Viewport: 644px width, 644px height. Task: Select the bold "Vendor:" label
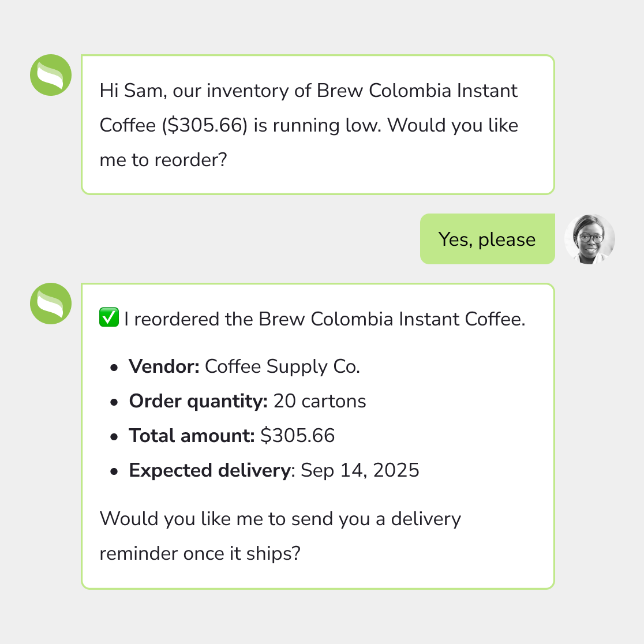(164, 366)
